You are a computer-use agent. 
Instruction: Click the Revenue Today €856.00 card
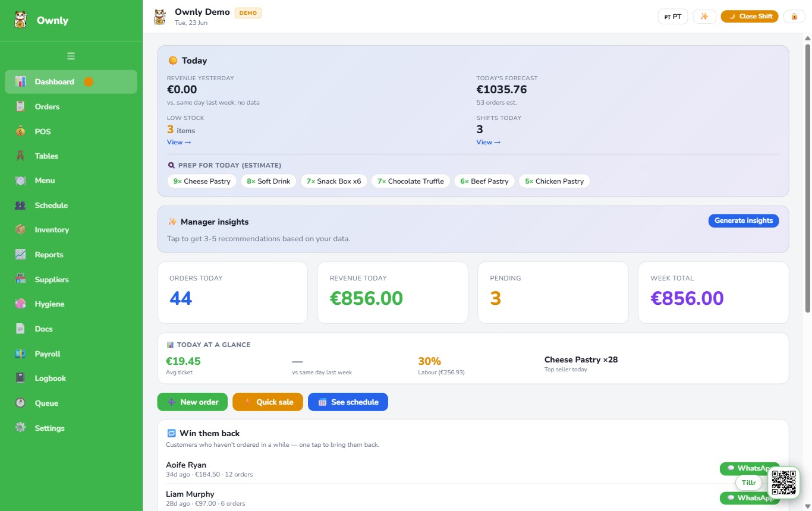[393, 293]
